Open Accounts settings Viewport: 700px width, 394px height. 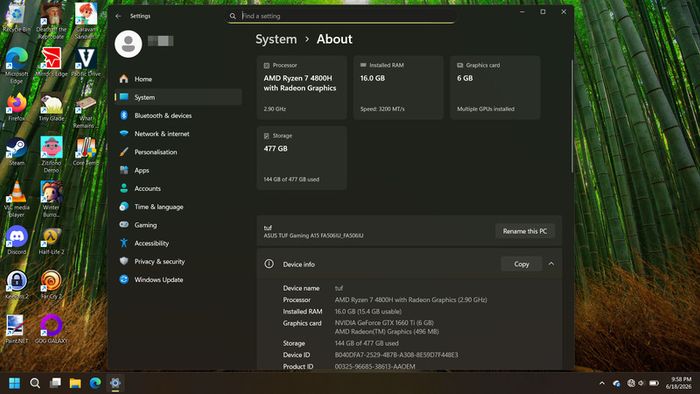coord(178,189)
